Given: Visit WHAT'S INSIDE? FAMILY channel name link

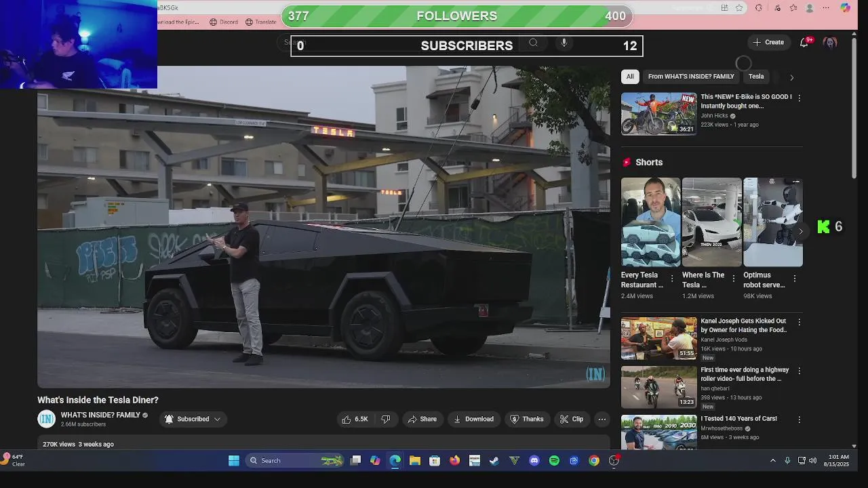Looking at the screenshot, I should (100, 415).
